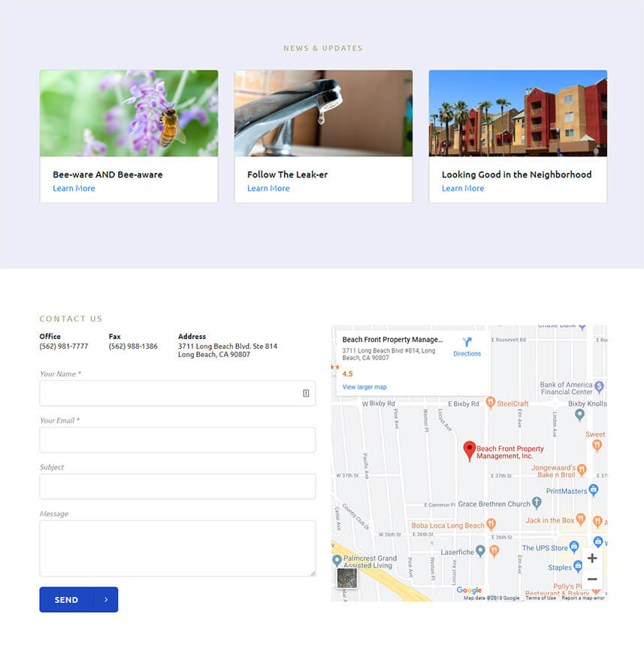Switch to satellite view thumbnail on map
Image resolution: width=644 pixels, height=657 pixels.
[347, 578]
